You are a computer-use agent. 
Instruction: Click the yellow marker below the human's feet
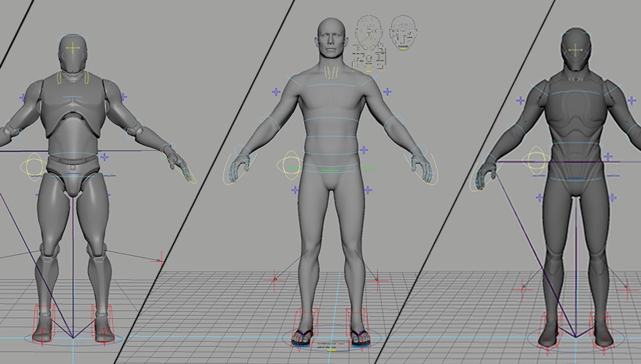pos(331,350)
